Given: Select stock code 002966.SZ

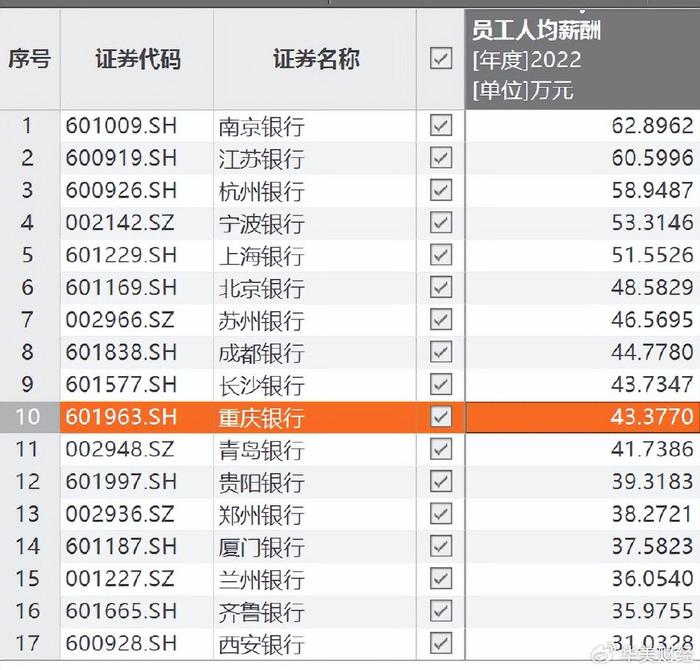Looking at the screenshot, I should pos(120,320).
